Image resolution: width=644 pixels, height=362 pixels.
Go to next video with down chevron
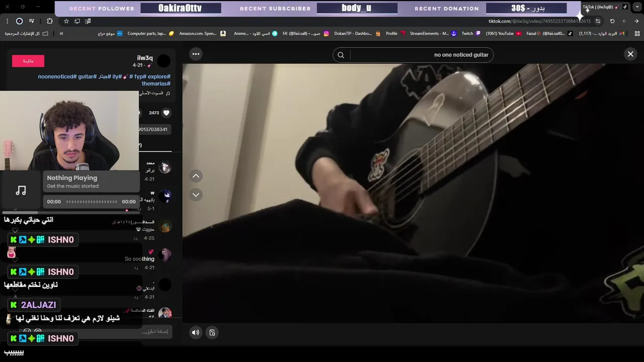pos(196,195)
